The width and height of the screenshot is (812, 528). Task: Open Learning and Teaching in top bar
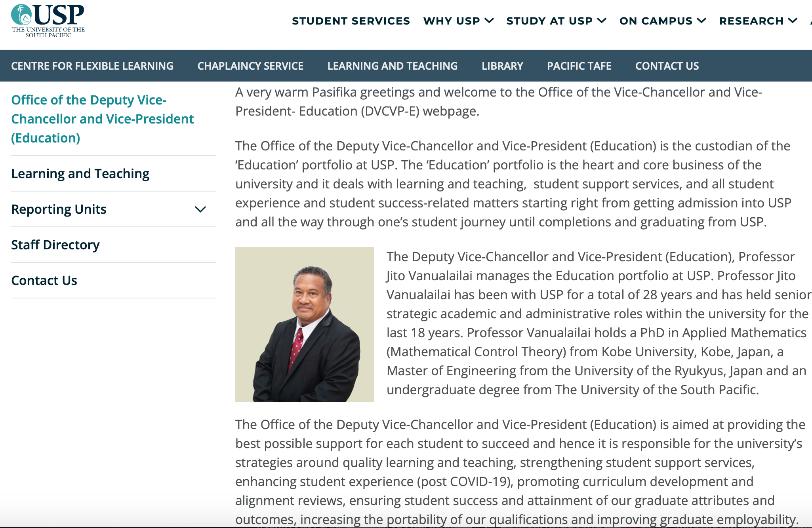tap(393, 66)
